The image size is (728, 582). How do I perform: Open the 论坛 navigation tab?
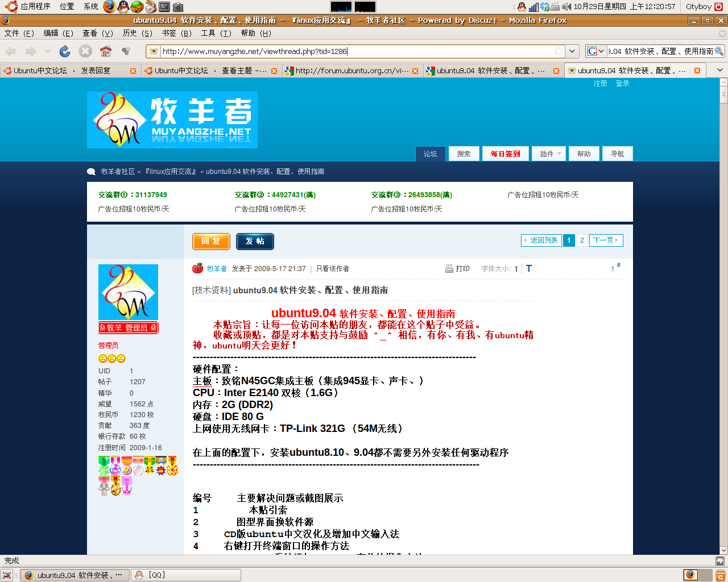coord(431,153)
